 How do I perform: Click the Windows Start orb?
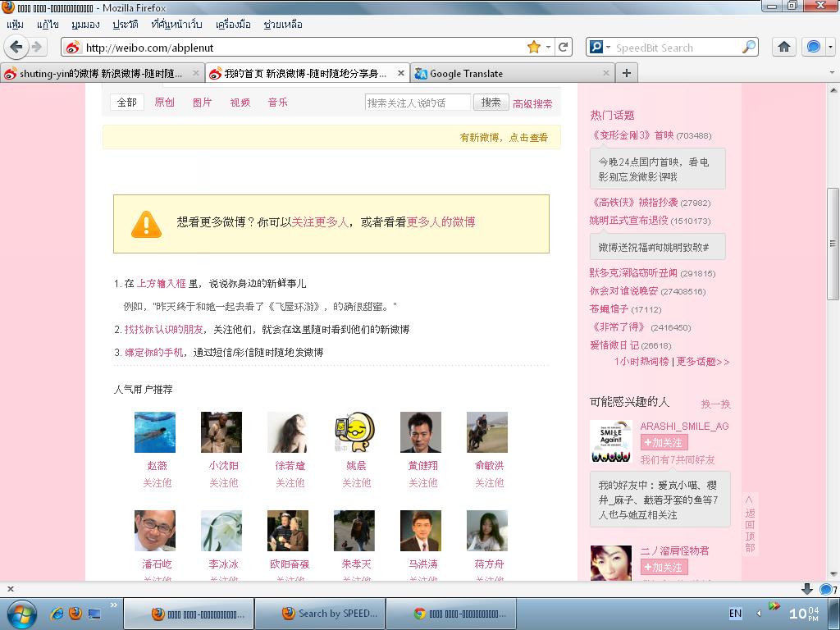click(x=21, y=614)
